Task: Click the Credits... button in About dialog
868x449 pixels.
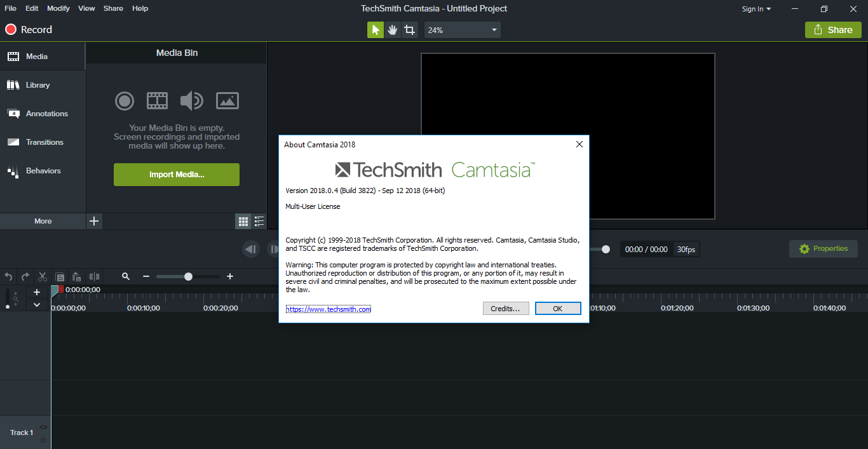Action: pyautogui.click(x=506, y=309)
